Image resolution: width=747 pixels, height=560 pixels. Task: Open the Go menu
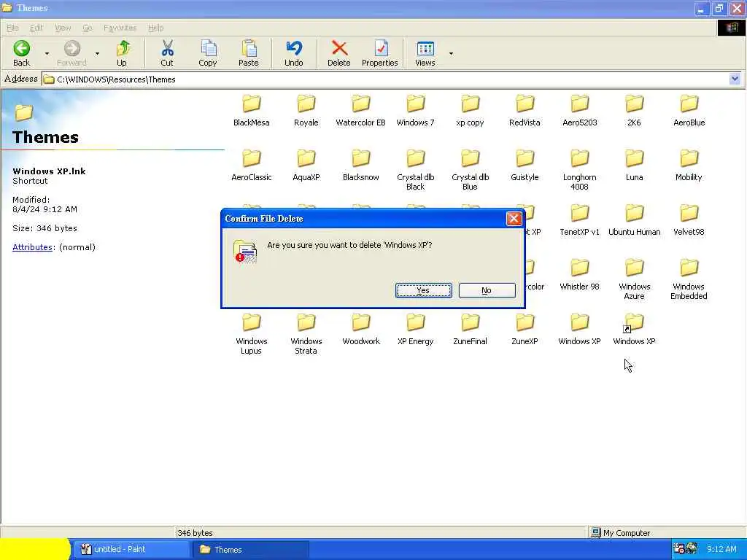click(88, 28)
